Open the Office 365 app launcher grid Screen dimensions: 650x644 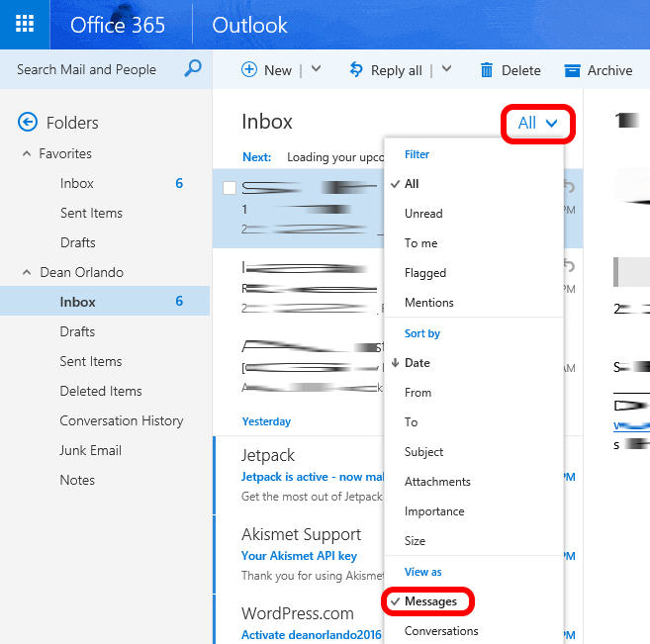pos(25,25)
